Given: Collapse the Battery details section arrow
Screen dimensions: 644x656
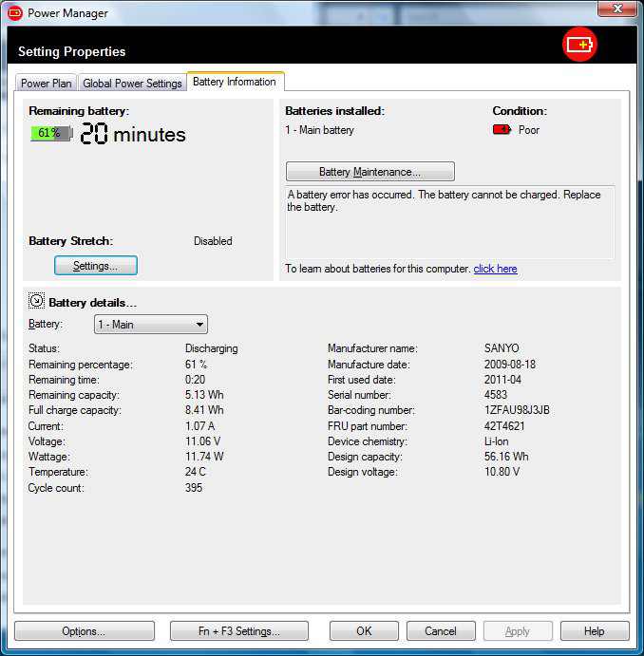Looking at the screenshot, I should [x=36, y=301].
